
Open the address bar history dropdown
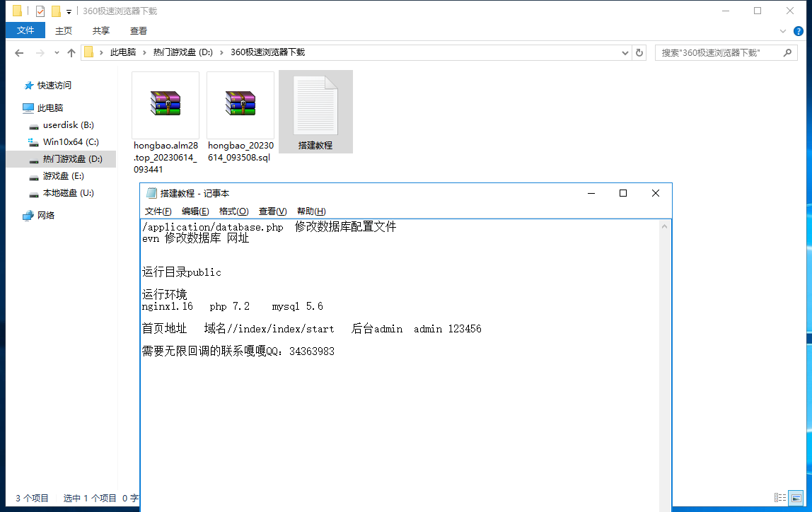pos(625,52)
